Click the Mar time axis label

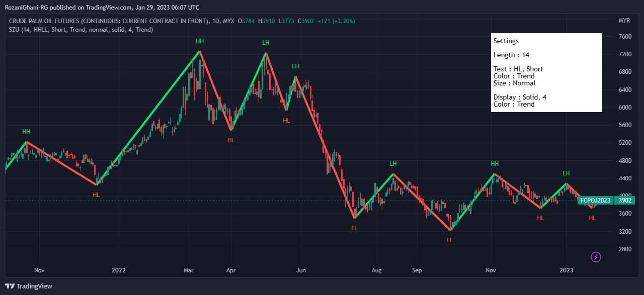click(x=189, y=270)
